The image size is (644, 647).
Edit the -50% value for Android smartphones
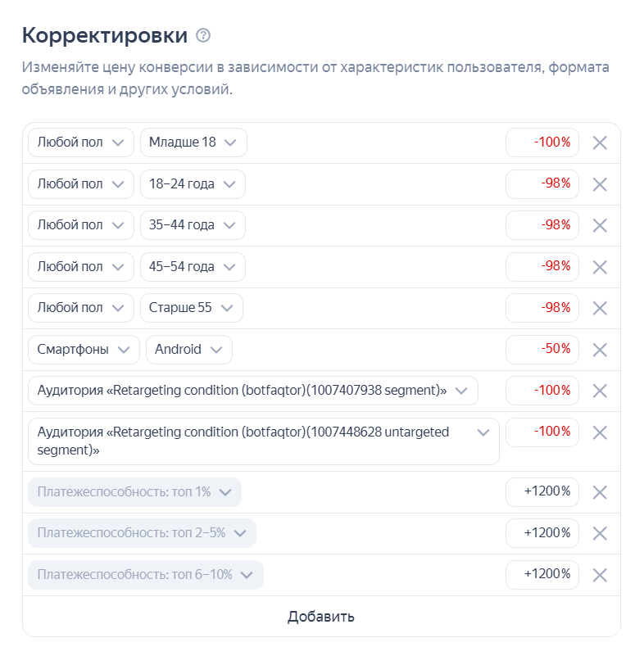pyautogui.click(x=542, y=350)
